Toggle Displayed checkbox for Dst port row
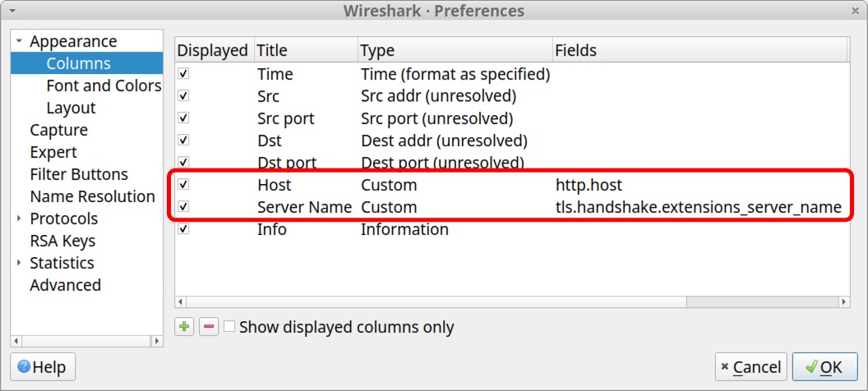Screen dimensions: 868x391 click(184, 162)
